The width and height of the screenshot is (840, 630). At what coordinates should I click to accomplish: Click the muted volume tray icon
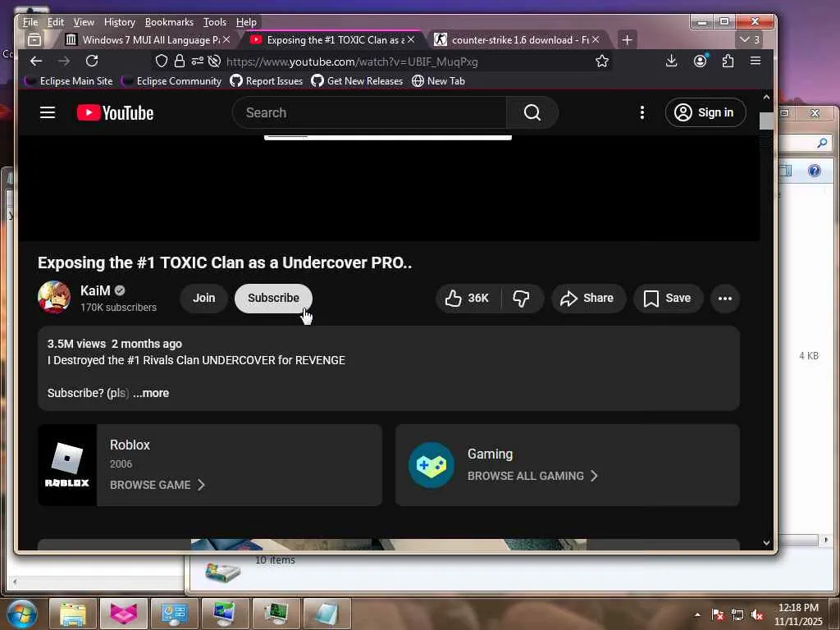pyautogui.click(x=756, y=615)
